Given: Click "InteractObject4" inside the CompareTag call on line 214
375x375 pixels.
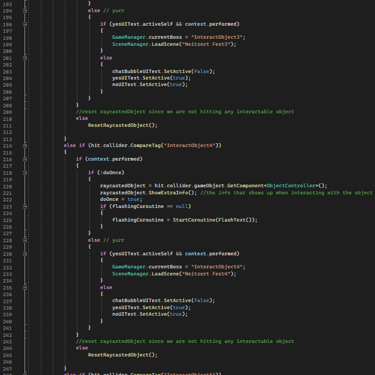Looking at the screenshot, I should click(x=190, y=145).
